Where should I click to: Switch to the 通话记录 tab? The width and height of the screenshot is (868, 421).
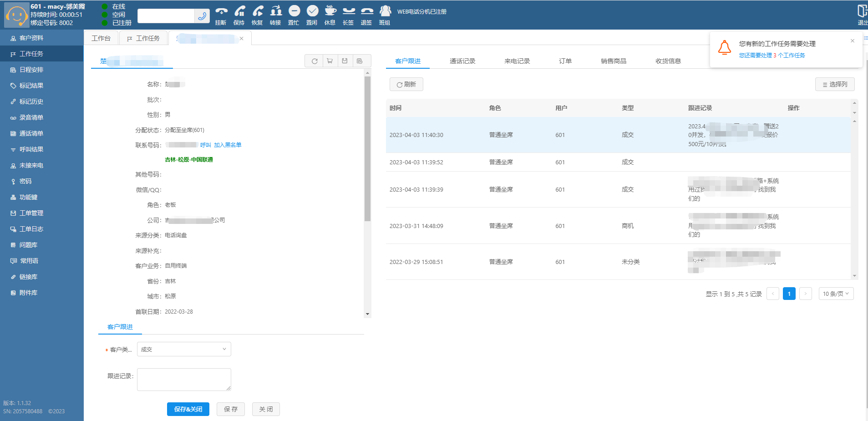click(462, 61)
